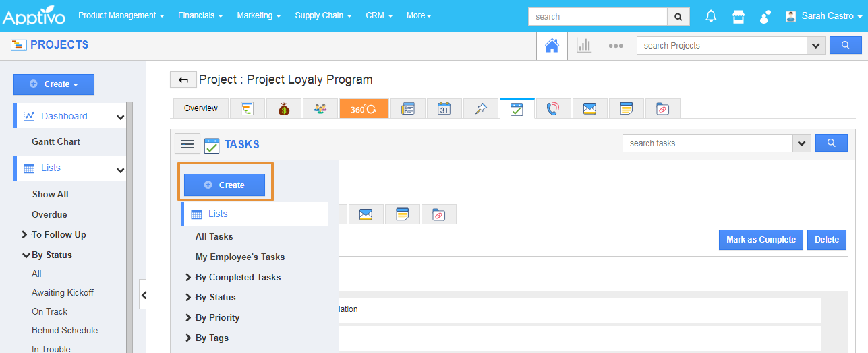Select Show All in sidebar
This screenshot has height=353, width=868.
(51, 194)
